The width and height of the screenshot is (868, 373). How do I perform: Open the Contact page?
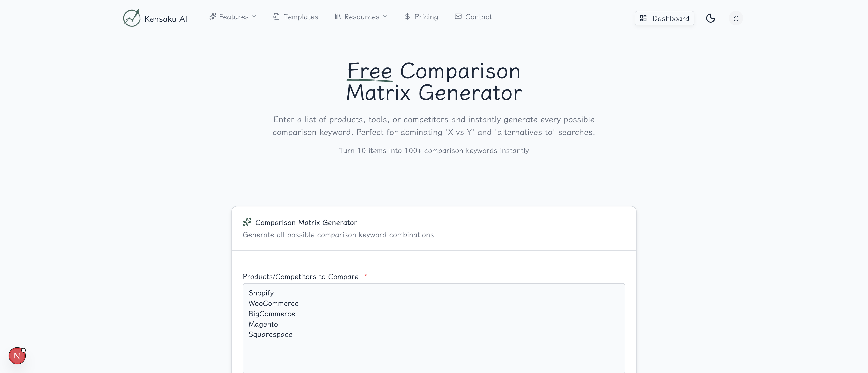click(x=479, y=17)
